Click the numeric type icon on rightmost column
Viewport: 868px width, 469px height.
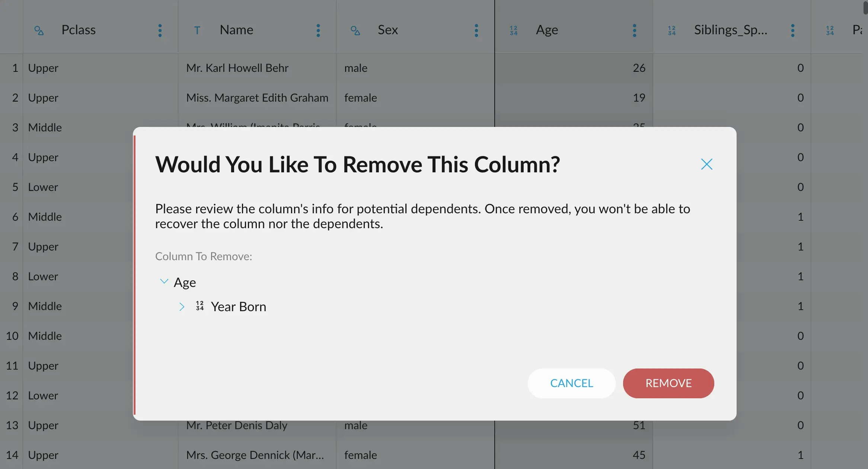coord(830,31)
